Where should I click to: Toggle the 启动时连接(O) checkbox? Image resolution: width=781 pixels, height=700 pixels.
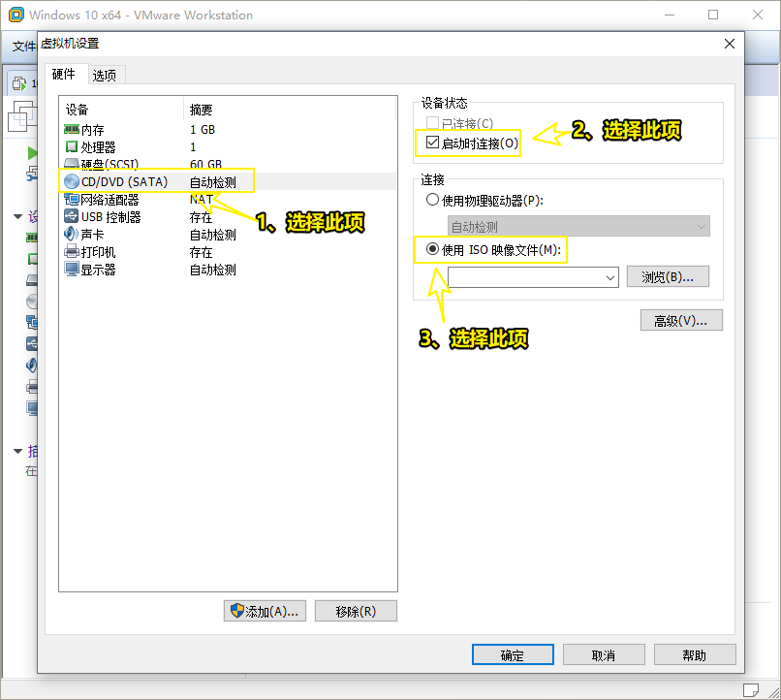[x=432, y=143]
